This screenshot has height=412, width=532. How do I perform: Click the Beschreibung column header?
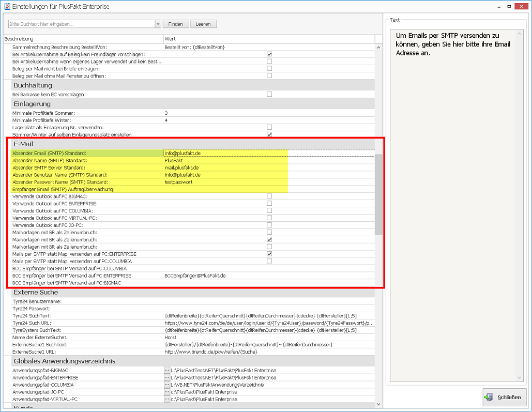tap(83, 39)
